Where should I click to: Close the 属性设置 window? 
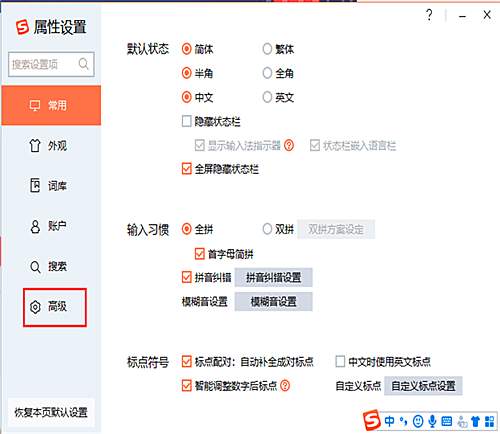tap(487, 15)
